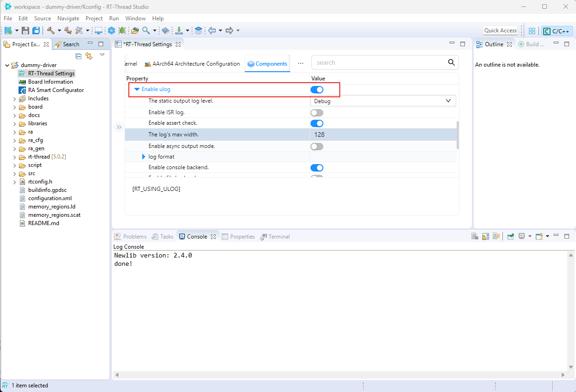Turn off the Enable ulog switch
The width and height of the screenshot is (576, 392).
pyautogui.click(x=317, y=90)
